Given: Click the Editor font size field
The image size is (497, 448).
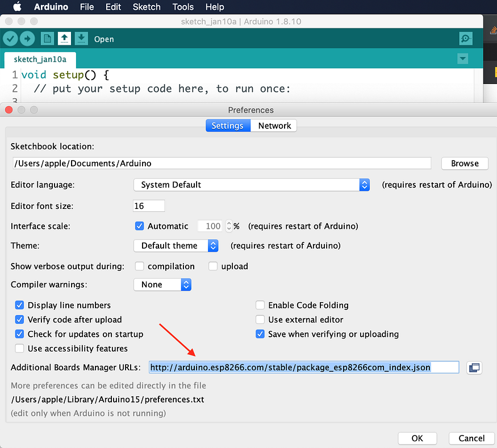Looking at the screenshot, I should 149,206.
